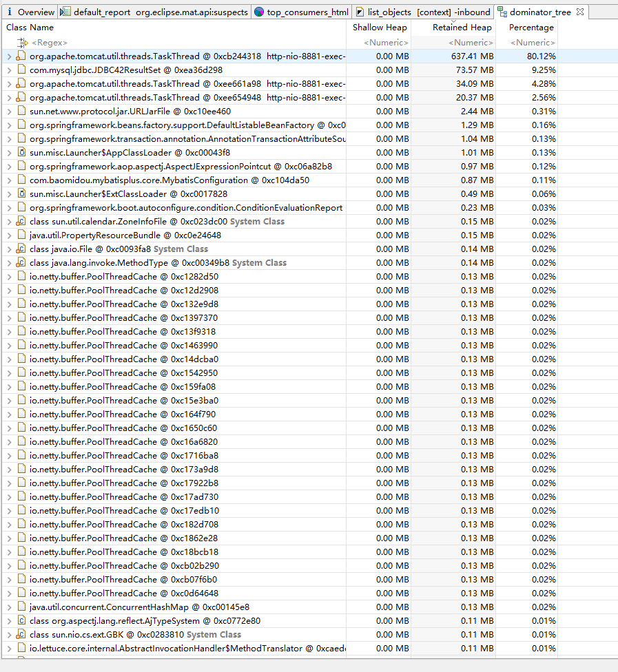
Task: Sort by Shallow Heap column header
Action: point(380,28)
